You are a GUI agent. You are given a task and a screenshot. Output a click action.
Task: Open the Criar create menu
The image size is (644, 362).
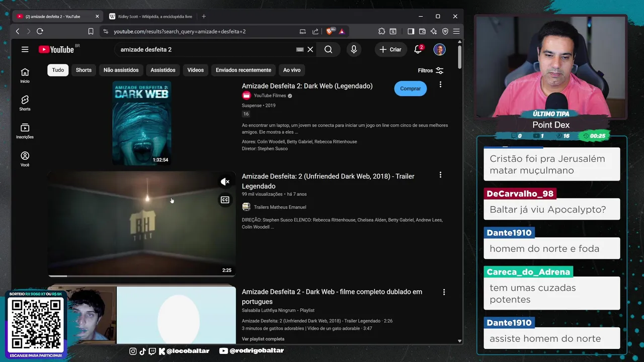pos(390,49)
